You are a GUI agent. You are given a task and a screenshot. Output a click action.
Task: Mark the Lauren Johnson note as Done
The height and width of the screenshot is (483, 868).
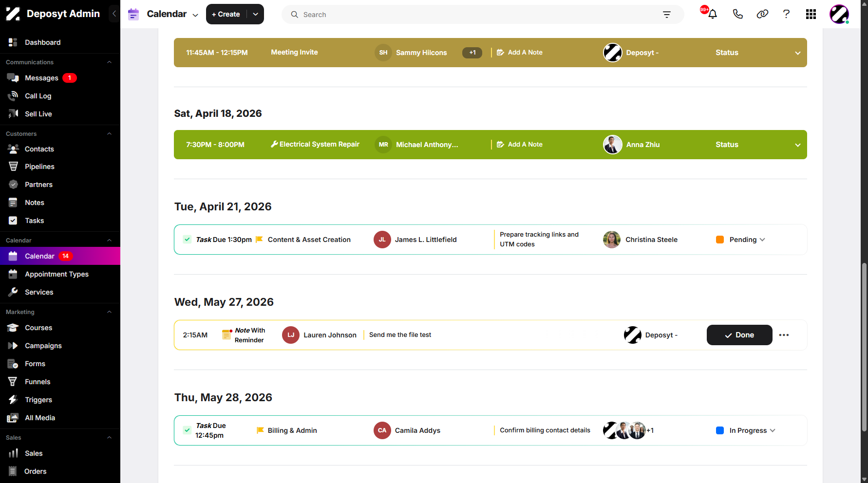coord(739,335)
